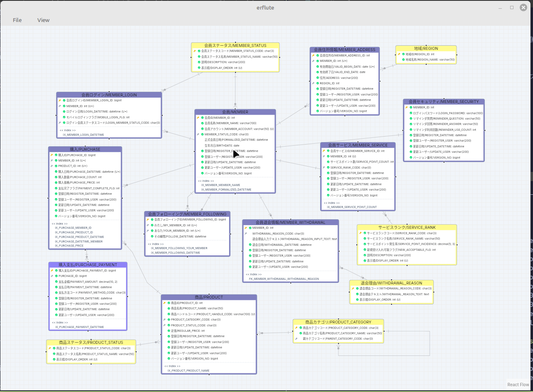Click the FK_MEMBER_WITHDRAWAL_WITHDRAWAL_REASON index entry
The image size is (533, 392).
click(284, 279)
